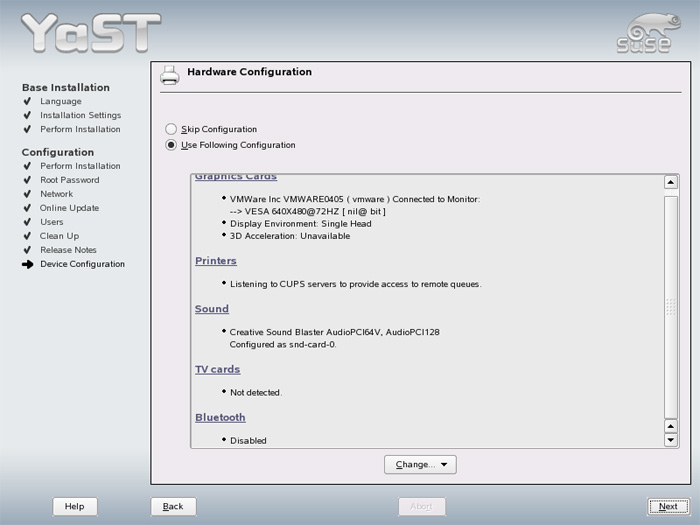Click the checkmark beside Network
Image resolution: width=700 pixels, height=525 pixels.
27,194
